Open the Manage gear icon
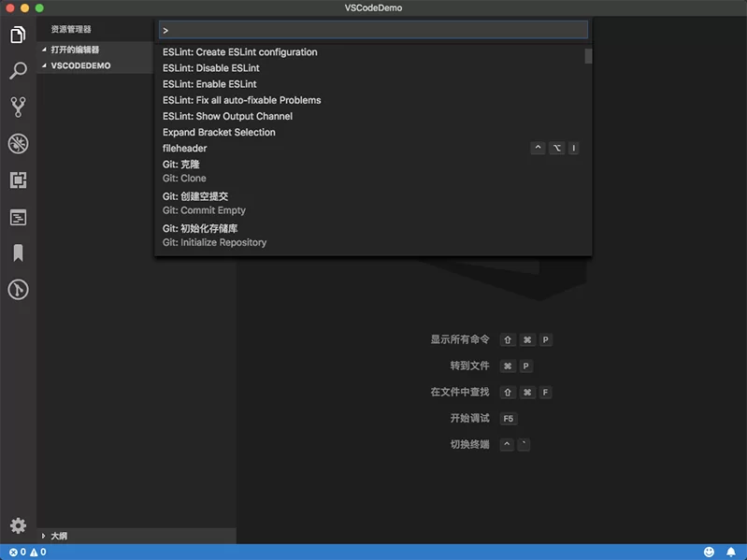 tap(18, 525)
